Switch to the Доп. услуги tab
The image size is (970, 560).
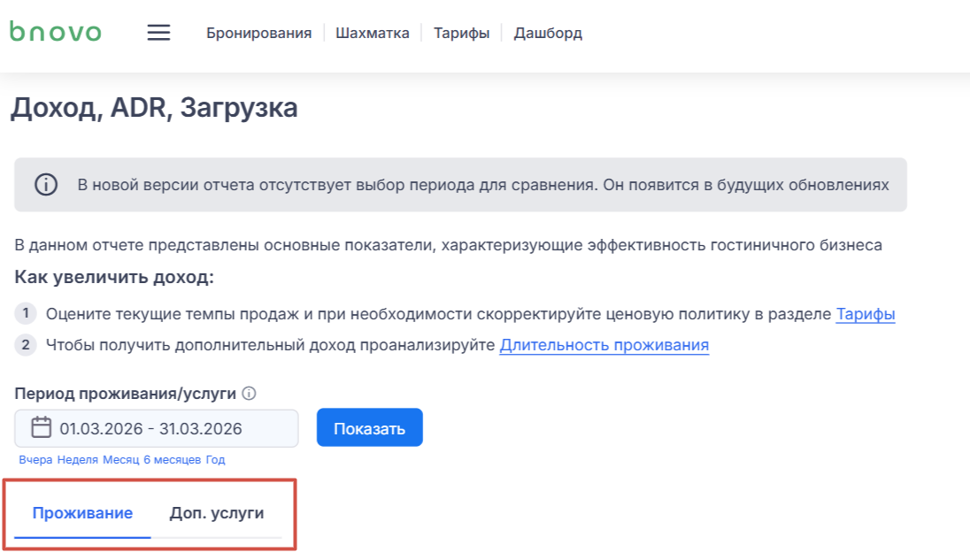point(216,513)
